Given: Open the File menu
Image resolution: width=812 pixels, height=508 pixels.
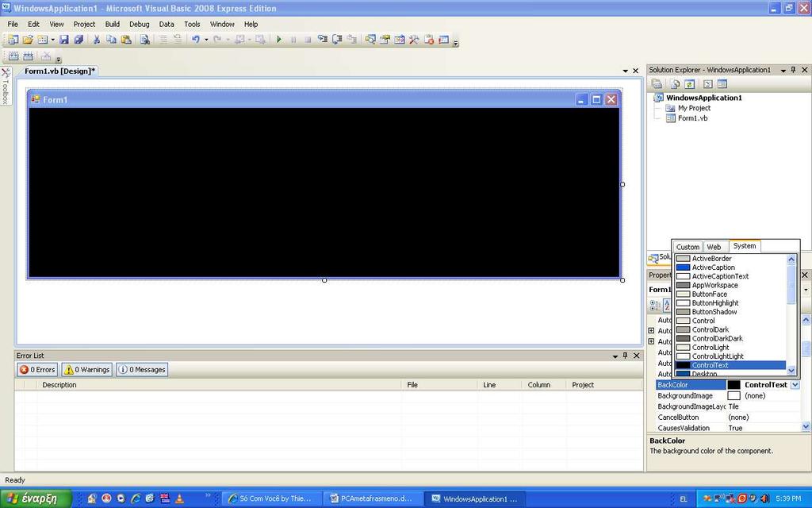Looking at the screenshot, I should click(13, 24).
